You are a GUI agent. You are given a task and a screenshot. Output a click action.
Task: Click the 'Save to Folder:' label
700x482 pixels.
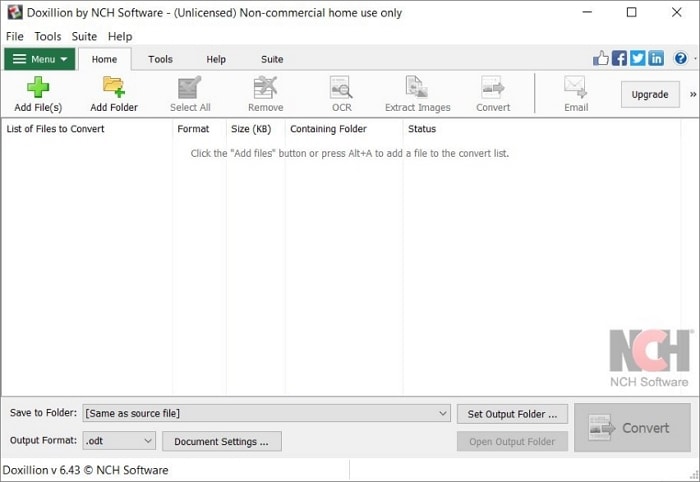click(x=43, y=413)
